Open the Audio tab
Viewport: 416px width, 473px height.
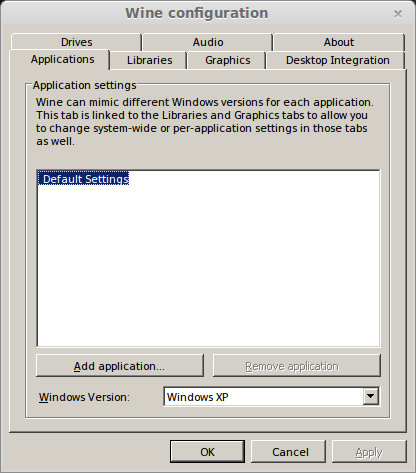pos(208,42)
